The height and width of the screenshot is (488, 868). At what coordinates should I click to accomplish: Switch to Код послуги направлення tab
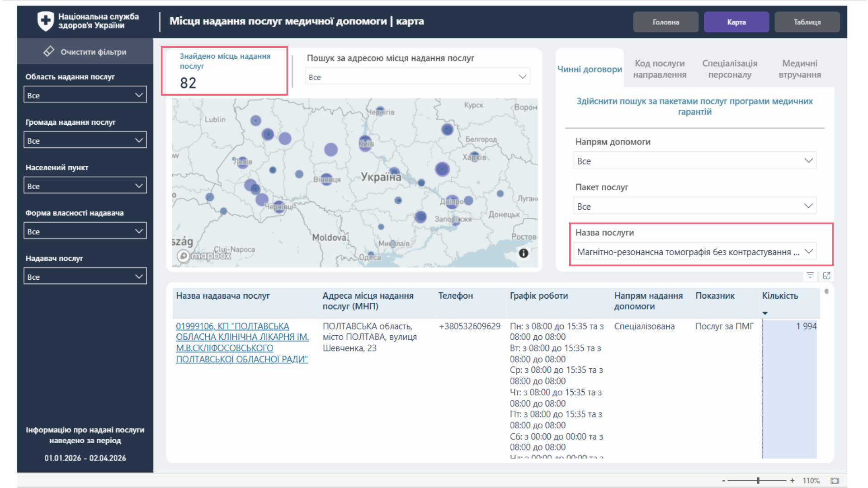point(660,69)
